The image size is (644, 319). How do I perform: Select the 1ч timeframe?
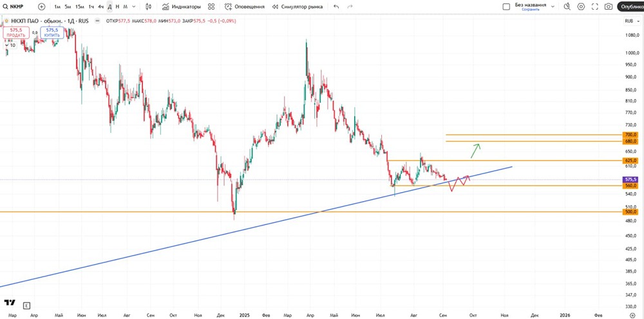point(91,6)
